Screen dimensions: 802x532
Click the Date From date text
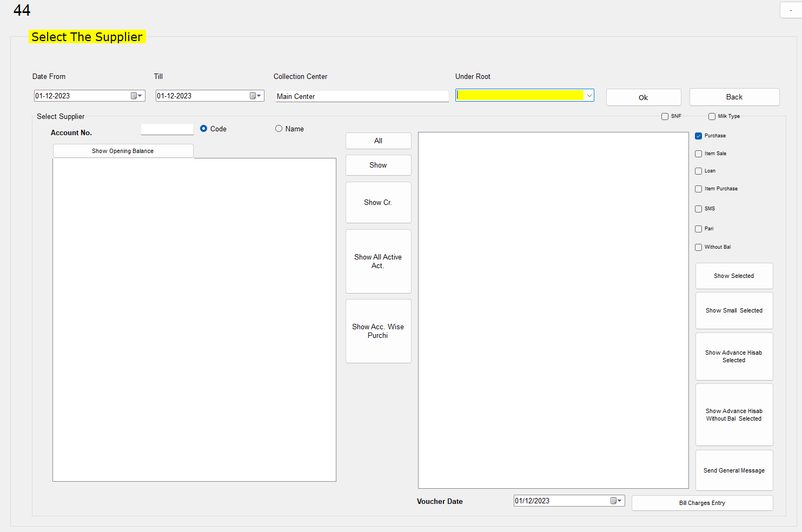pyautogui.click(x=52, y=96)
